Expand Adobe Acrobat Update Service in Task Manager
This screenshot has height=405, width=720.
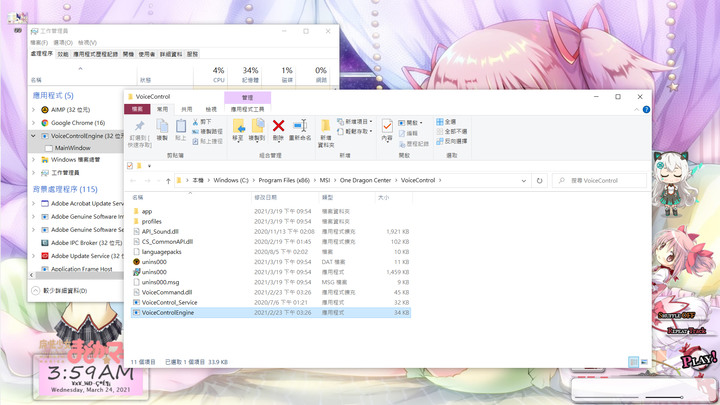(34, 203)
